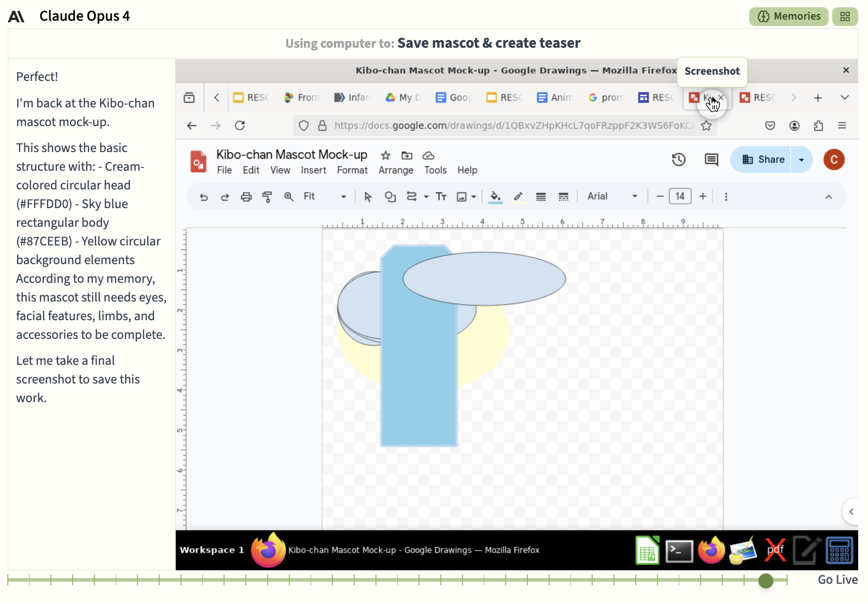
Task: Select the Paint format tool
Action: coord(267,197)
